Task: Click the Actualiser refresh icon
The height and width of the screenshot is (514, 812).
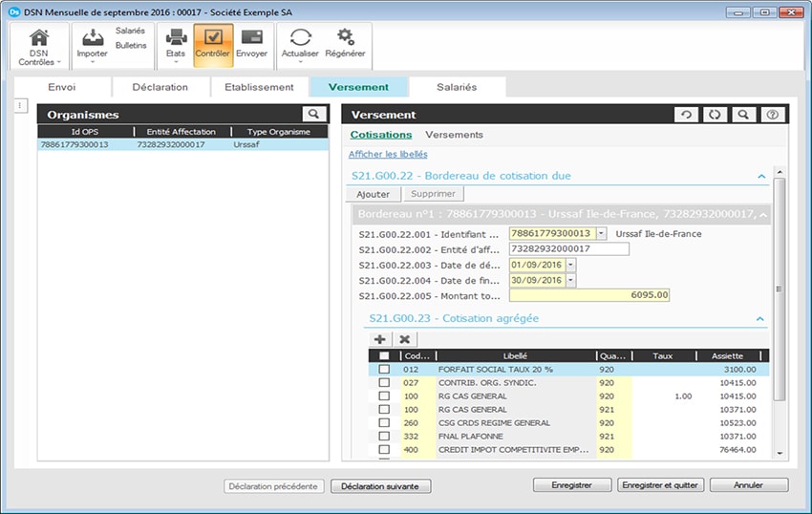Action: [x=300, y=37]
